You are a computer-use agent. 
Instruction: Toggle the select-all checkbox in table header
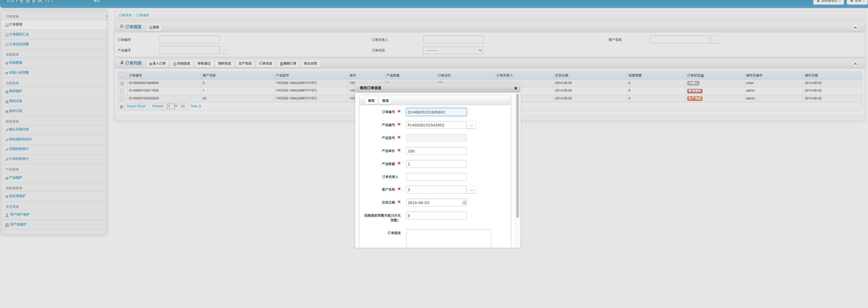122,76
